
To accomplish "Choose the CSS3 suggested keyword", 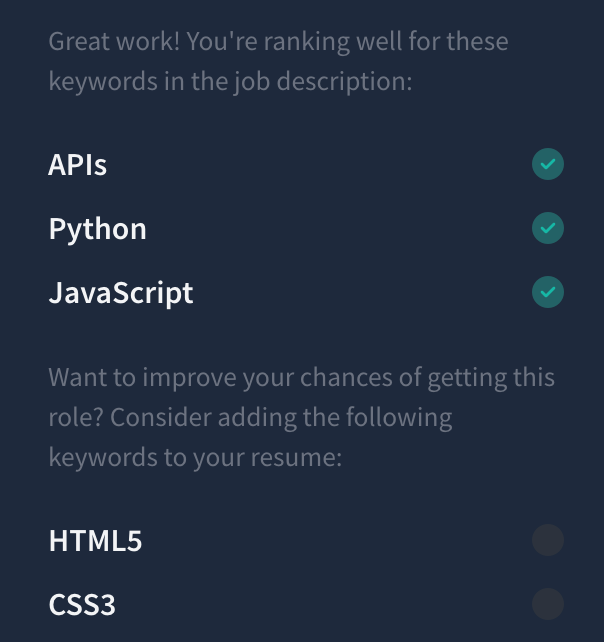I will click(82, 604).
